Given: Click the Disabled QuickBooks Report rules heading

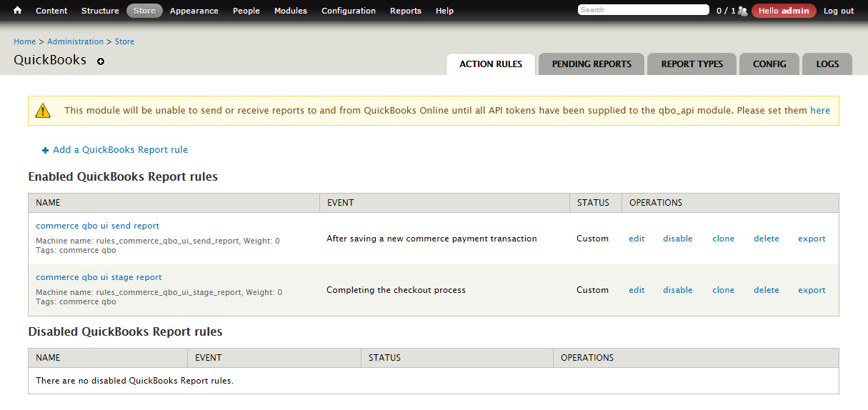Looking at the screenshot, I should point(125,331).
